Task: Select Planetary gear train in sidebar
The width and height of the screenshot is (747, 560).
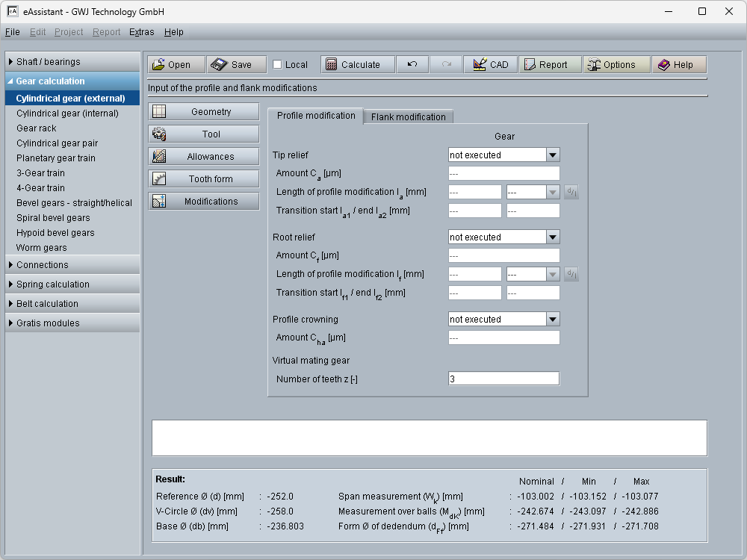Action: (x=56, y=158)
